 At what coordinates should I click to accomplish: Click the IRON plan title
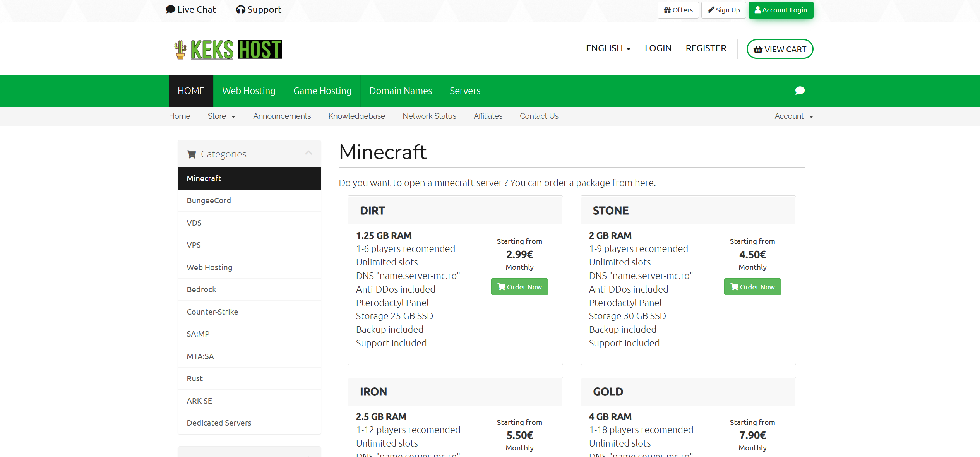pos(373,392)
